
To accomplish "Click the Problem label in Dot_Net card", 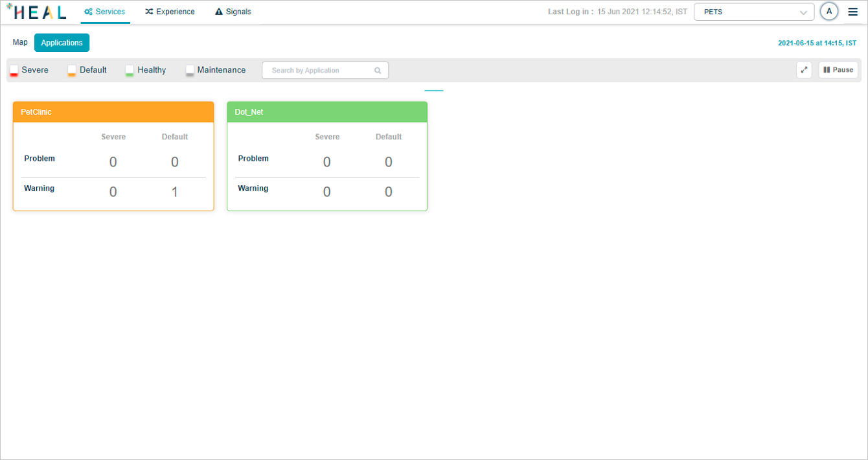I will (x=253, y=159).
